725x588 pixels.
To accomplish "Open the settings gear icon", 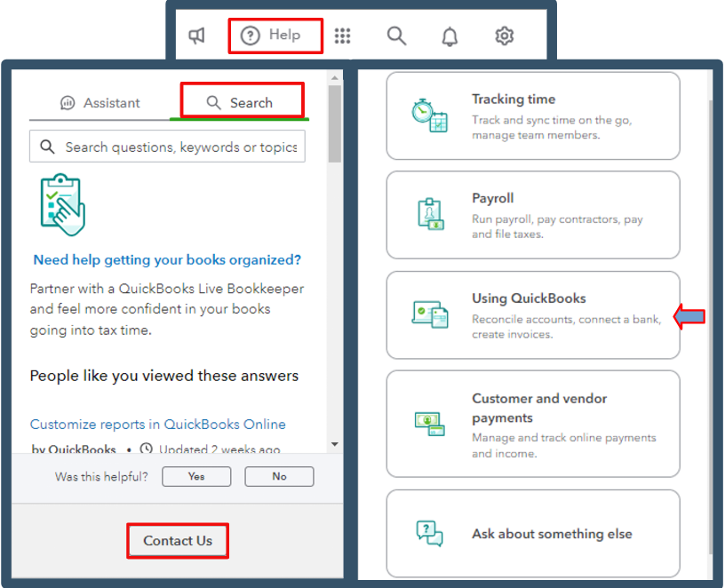I will 504,36.
